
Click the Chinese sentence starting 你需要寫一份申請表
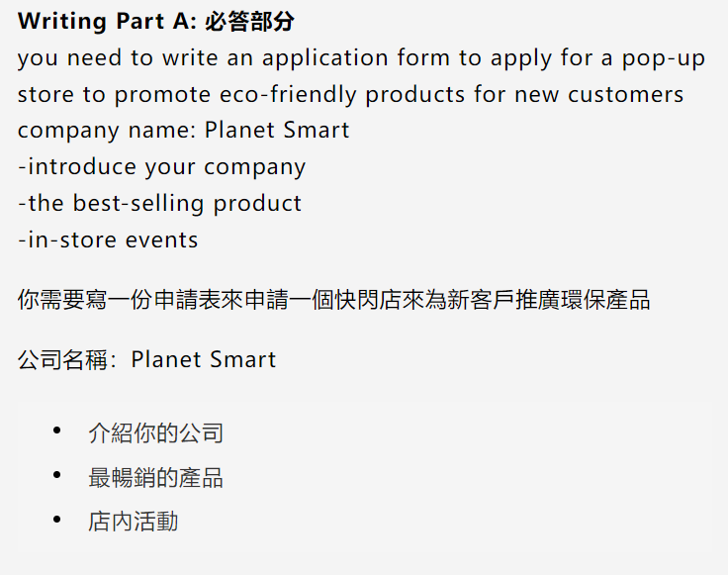pos(333,300)
